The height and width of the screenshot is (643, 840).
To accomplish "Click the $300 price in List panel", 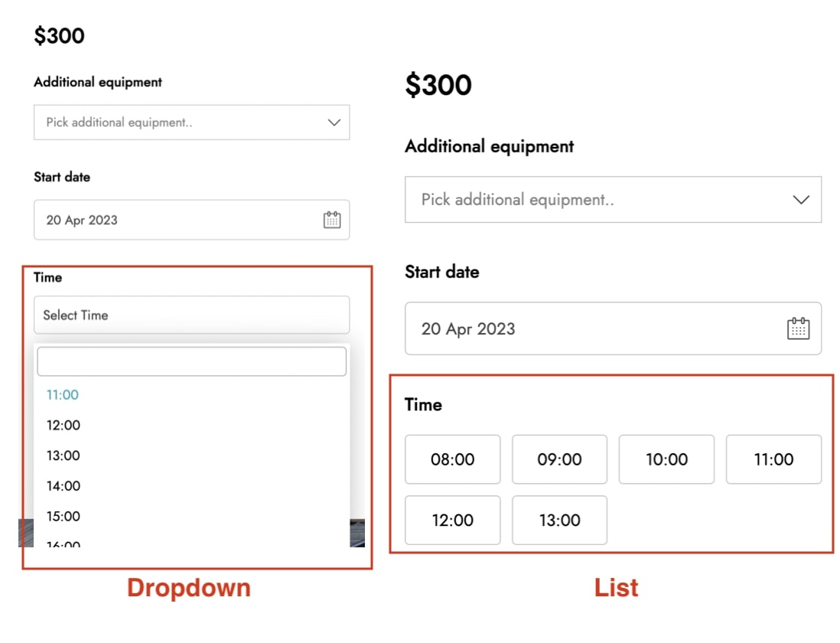I will click(438, 85).
